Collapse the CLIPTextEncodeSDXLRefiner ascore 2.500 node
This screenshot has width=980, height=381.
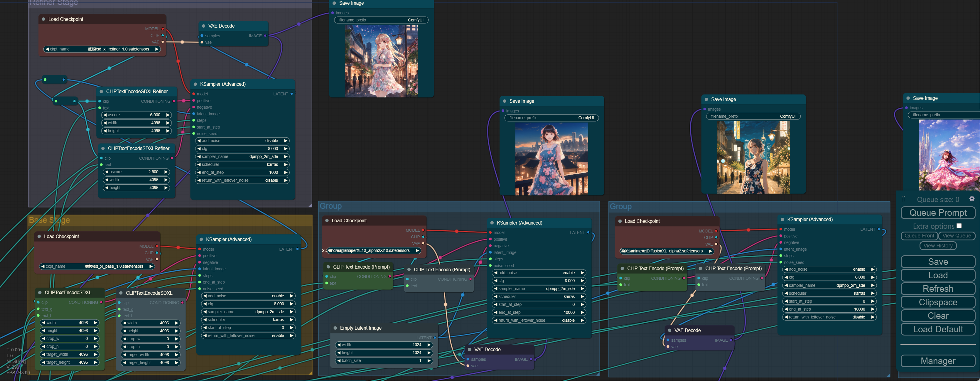coord(103,149)
